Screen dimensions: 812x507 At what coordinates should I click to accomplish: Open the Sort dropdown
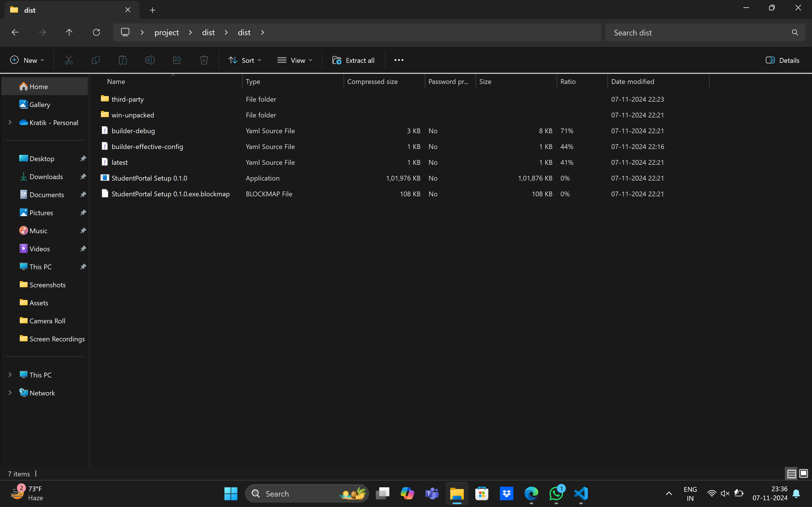point(245,60)
